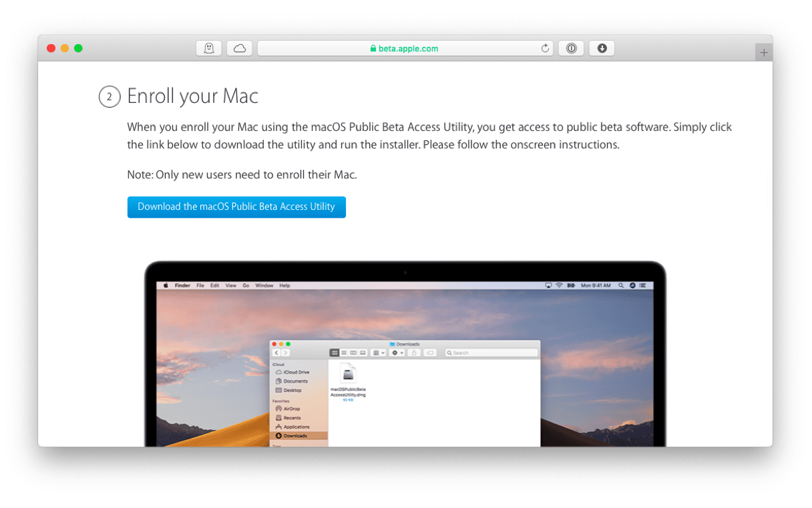
Task: Select iCloud Drive in Finder sidebar
Action: coord(292,372)
